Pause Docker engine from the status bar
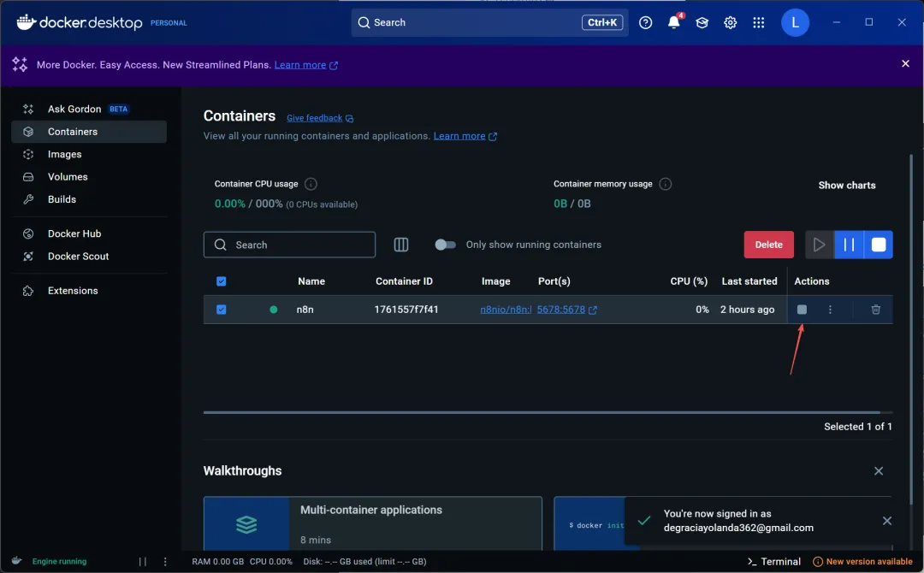The width and height of the screenshot is (924, 573). (143, 561)
